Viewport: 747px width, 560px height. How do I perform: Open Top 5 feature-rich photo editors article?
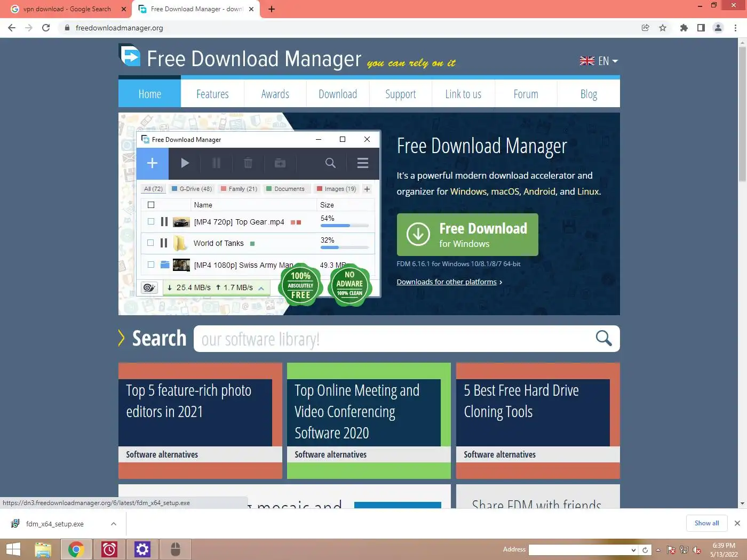pyautogui.click(x=200, y=421)
